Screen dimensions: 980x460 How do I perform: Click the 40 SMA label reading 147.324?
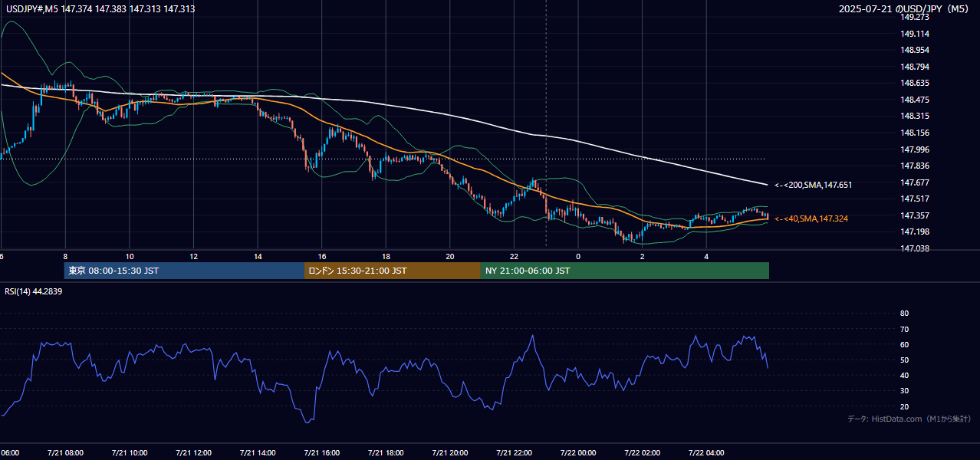(x=811, y=219)
